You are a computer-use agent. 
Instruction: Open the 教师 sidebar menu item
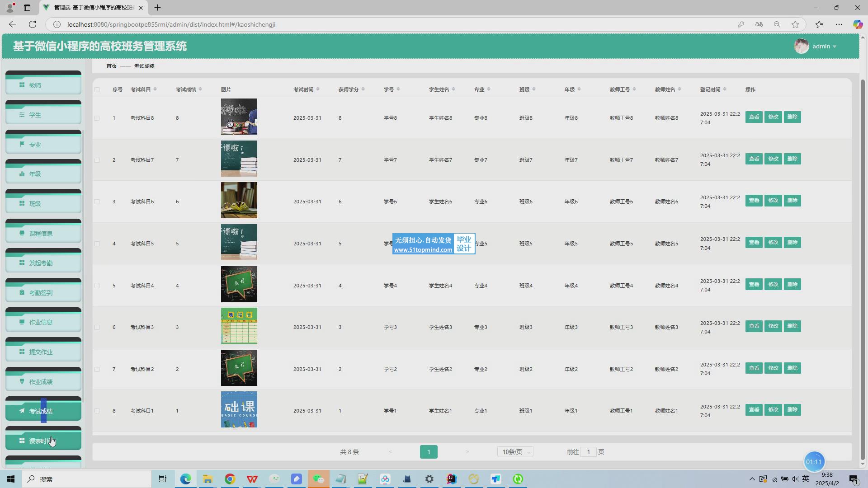pos(43,85)
